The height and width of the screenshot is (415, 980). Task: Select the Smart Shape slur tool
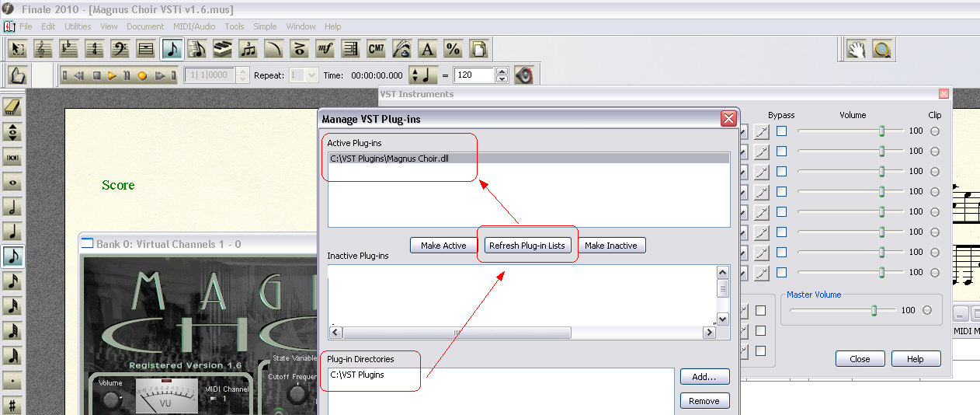[x=274, y=49]
